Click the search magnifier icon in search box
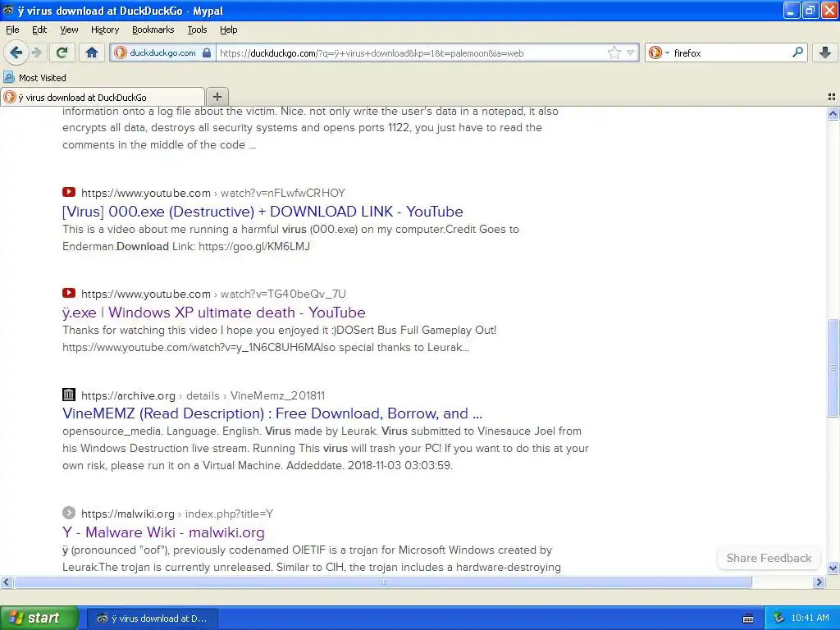The width and height of the screenshot is (840, 630). click(x=797, y=52)
